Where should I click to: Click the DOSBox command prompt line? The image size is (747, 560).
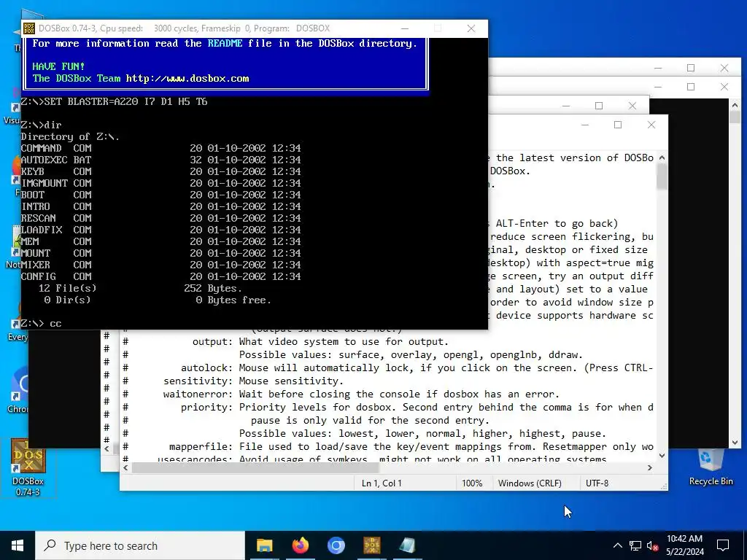click(x=41, y=323)
